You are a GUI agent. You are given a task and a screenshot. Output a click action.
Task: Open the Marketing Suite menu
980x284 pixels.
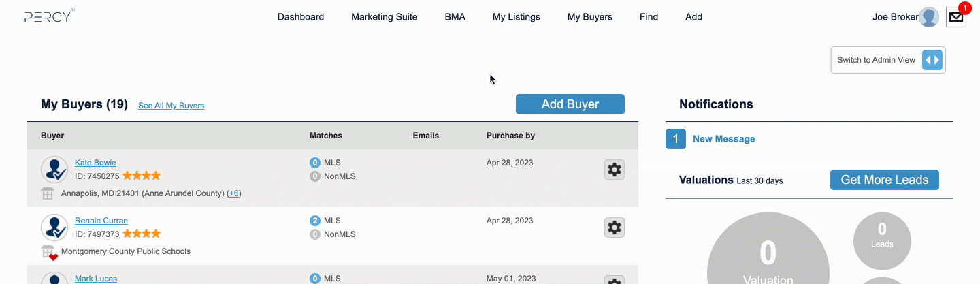[x=385, y=17]
